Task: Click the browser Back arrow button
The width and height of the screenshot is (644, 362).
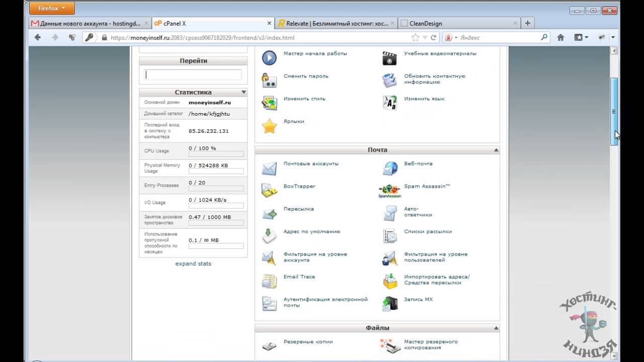Action: click(38, 37)
